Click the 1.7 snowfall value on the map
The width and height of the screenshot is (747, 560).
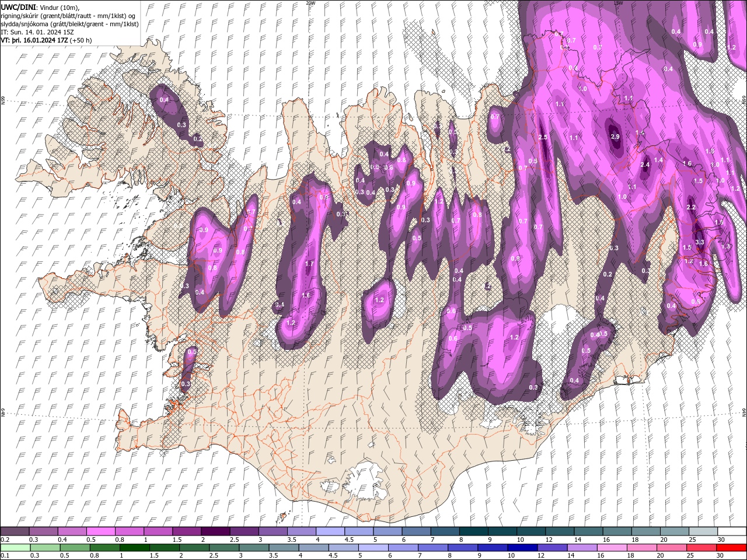pyautogui.click(x=309, y=264)
